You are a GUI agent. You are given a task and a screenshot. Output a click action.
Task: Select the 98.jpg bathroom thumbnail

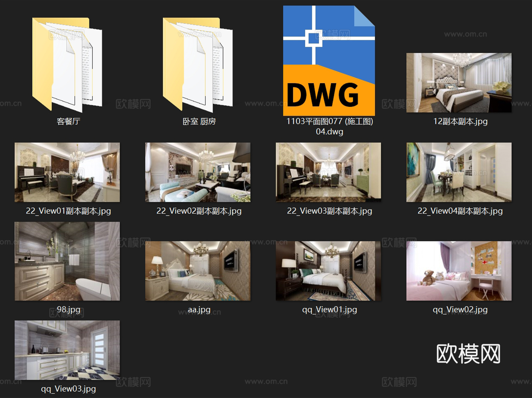[x=67, y=261]
